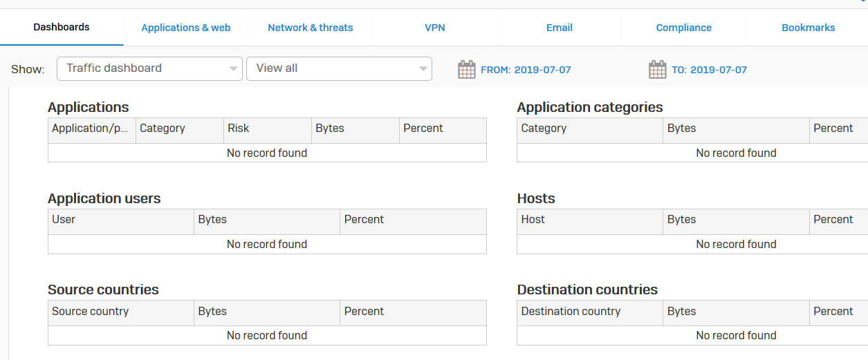Viewport: 868px width, 360px height.
Task: Select the Dashboards tab
Action: click(62, 28)
